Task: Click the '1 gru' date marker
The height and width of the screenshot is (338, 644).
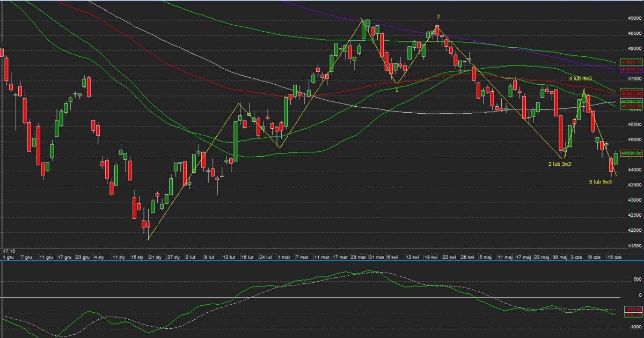Action: point(8,258)
